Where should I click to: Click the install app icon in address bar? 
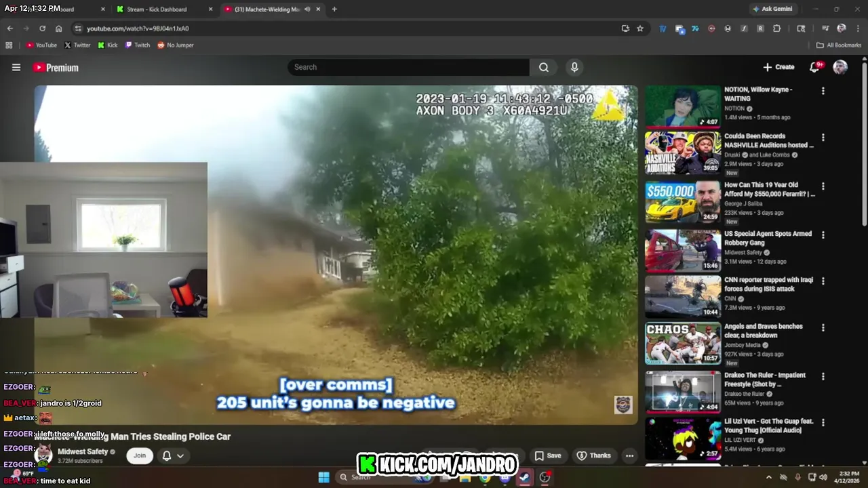point(625,28)
